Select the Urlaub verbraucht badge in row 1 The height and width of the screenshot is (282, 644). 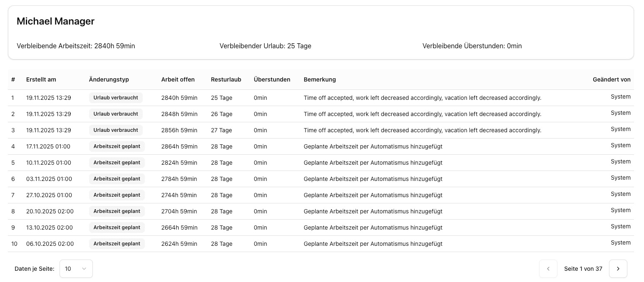tap(116, 98)
